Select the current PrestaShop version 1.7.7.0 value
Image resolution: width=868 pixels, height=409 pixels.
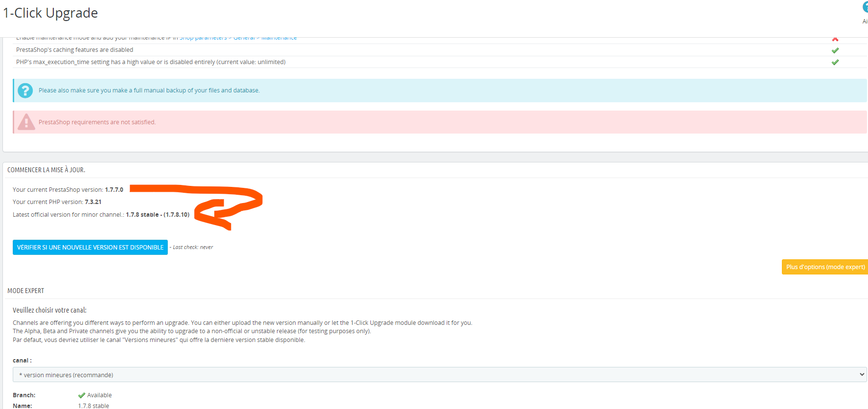tap(114, 190)
